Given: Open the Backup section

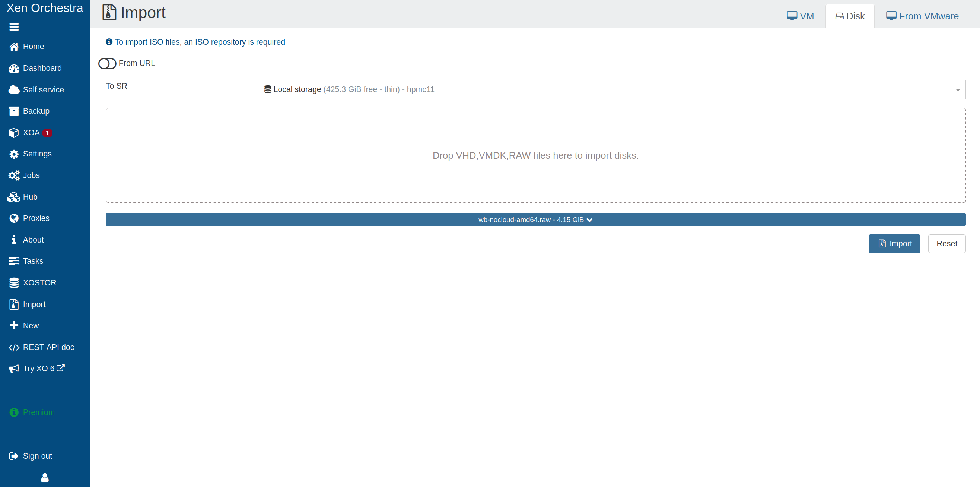Looking at the screenshot, I should [36, 111].
